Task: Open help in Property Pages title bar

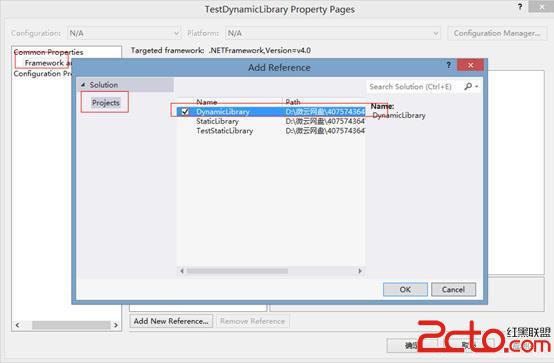Action: [x=520, y=7]
